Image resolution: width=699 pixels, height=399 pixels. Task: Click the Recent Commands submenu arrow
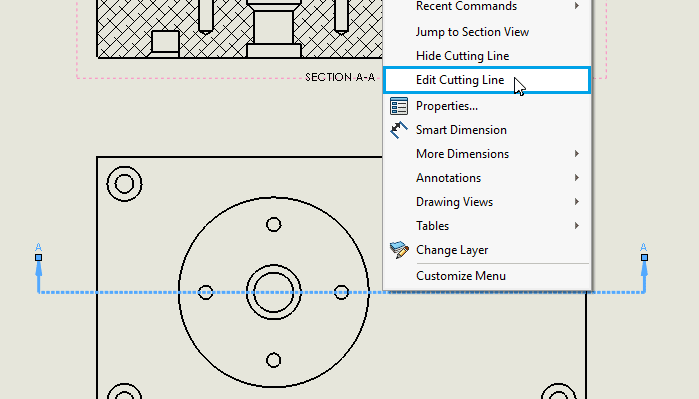click(577, 6)
